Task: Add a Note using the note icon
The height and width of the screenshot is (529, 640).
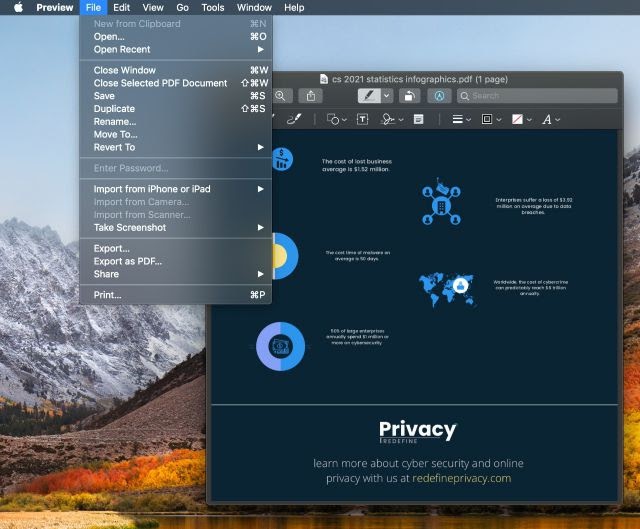Action: (x=418, y=119)
